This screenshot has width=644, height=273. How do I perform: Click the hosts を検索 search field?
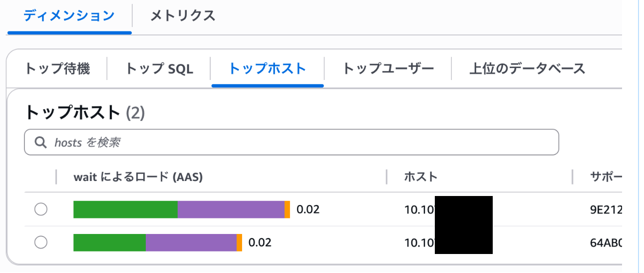pos(300,142)
